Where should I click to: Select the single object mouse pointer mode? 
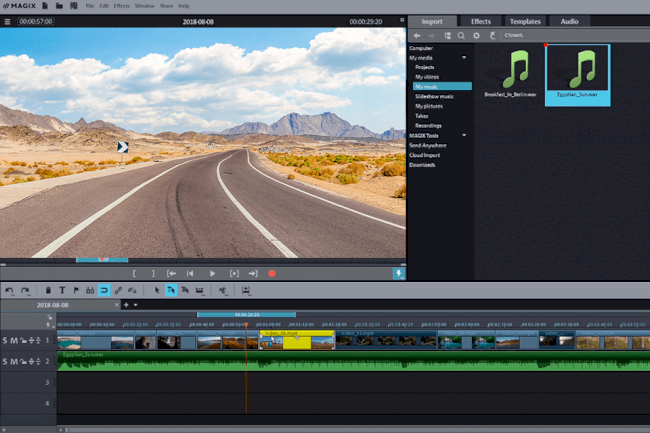157,290
